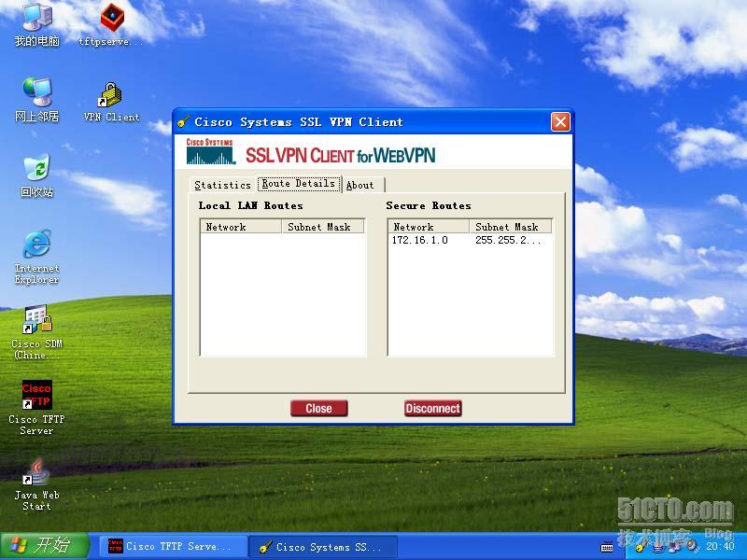The width and height of the screenshot is (747, 560).
Task: Click the keyboard language bar icon
Action: (x=607, y=547)
